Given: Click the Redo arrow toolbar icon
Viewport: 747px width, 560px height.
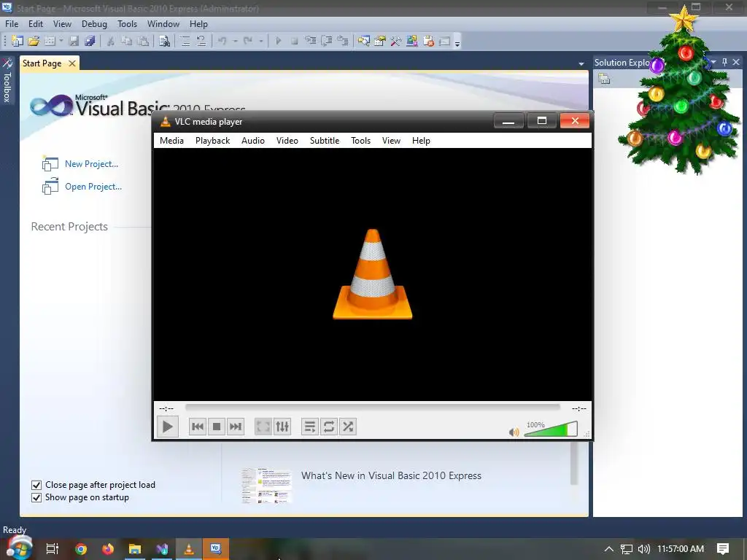Looking at the screenshot, I should (x=248, y=41).
